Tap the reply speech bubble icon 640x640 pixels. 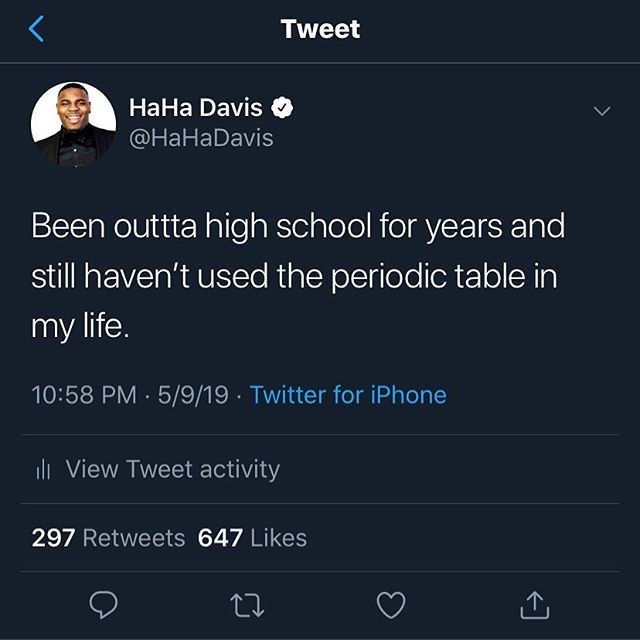[104, 604]
